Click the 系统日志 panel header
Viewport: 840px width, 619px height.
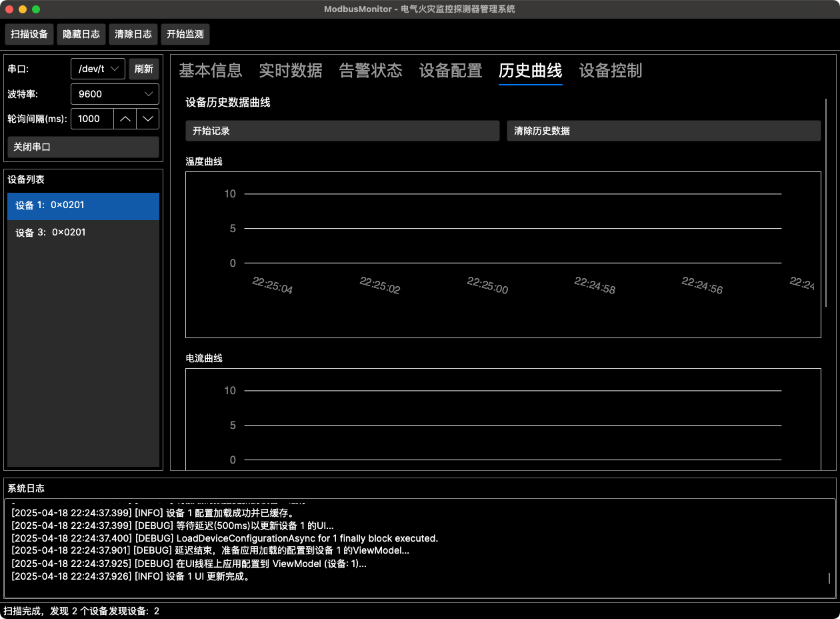point(26,488)
